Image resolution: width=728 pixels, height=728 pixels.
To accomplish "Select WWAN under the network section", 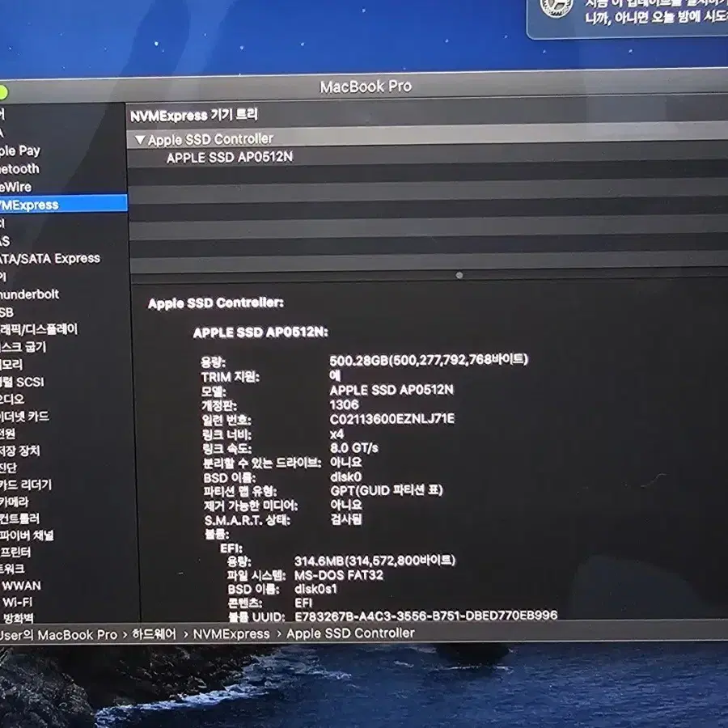I will (21, 586).
